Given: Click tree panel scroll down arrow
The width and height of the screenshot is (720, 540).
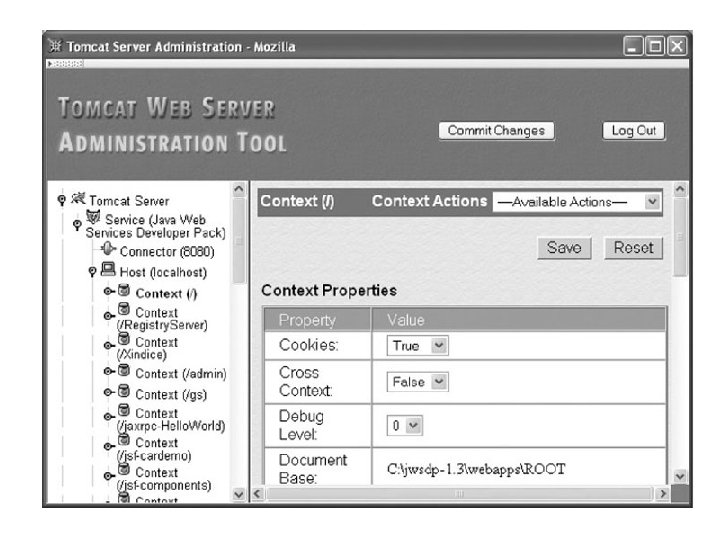Looking at the screenshot, I should point(239,494).
